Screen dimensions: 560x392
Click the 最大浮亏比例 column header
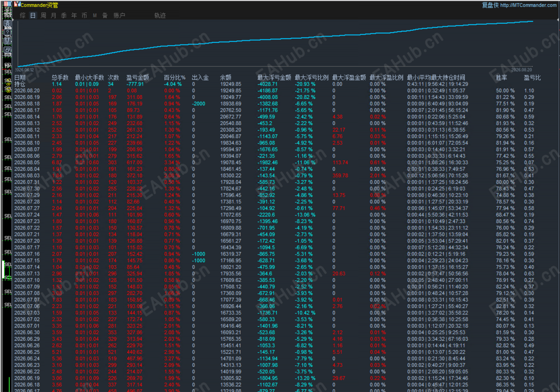click(312, 77)
